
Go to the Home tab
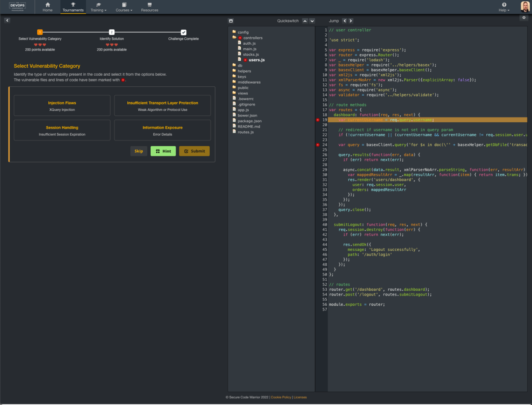coord(47,7)
